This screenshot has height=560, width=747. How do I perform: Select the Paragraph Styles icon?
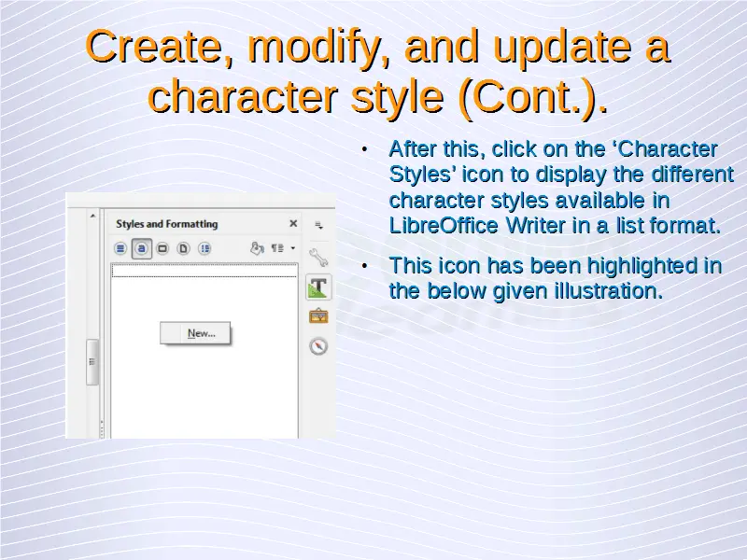point(120,248)
